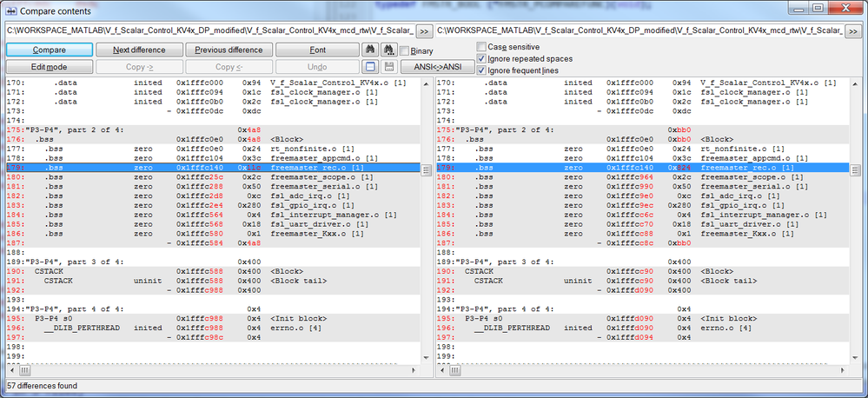Enable the Case sensitive checkbox
Screen dimensions: 868x398
coord(481,47)
